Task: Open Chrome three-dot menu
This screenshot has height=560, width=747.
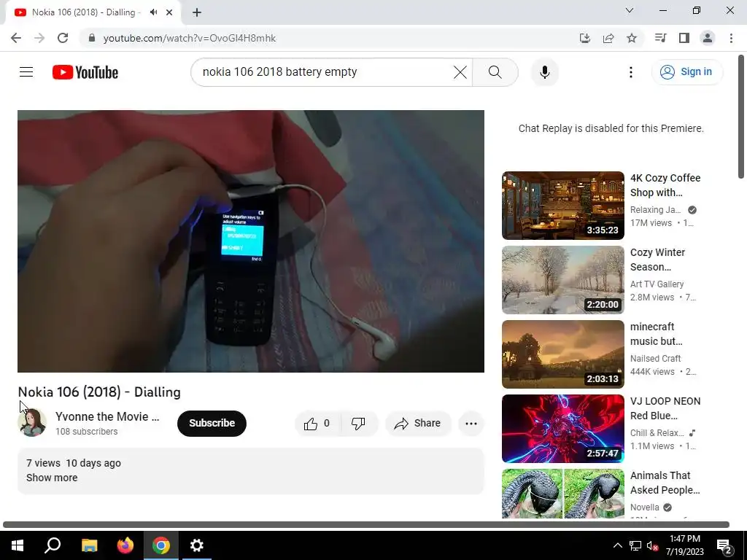Action: point(731,38)
